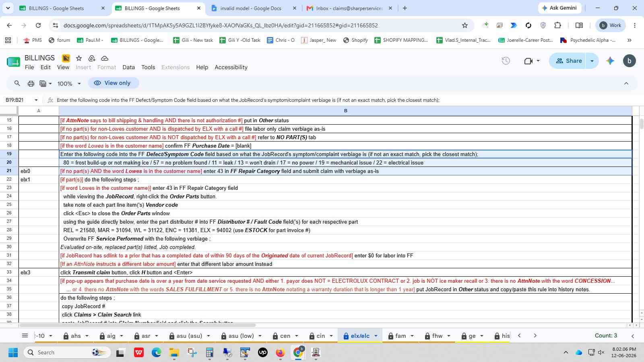Toggle the browser side panel
Image resolution: width=644 pixels, height=362 pixels.
pyautogui.click(x=579, y=25)
